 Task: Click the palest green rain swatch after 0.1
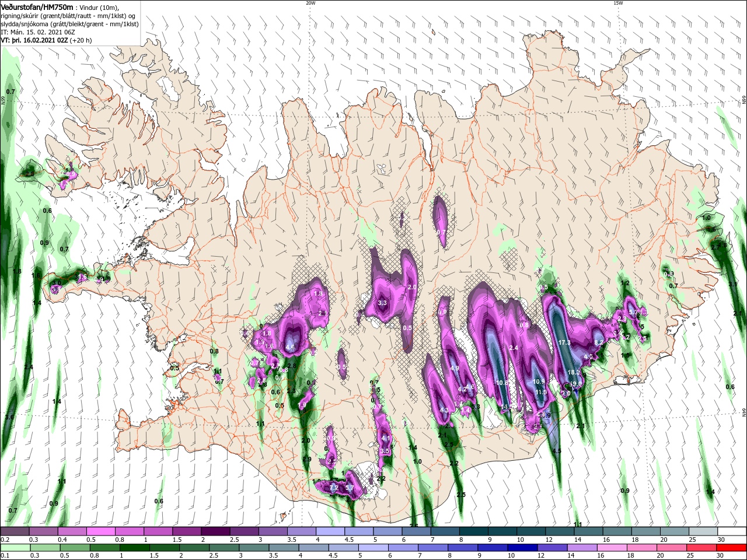(15, 548)
